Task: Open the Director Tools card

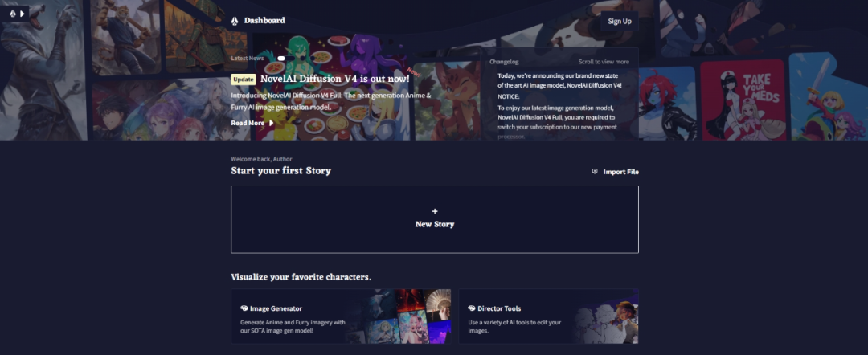Action: [549, 316]
